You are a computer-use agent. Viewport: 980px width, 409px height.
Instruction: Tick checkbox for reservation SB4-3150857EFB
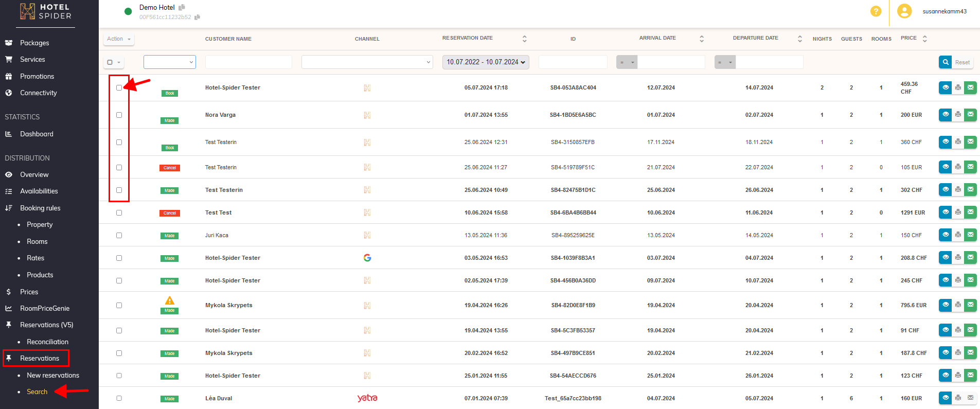click(x=119, y=142)
